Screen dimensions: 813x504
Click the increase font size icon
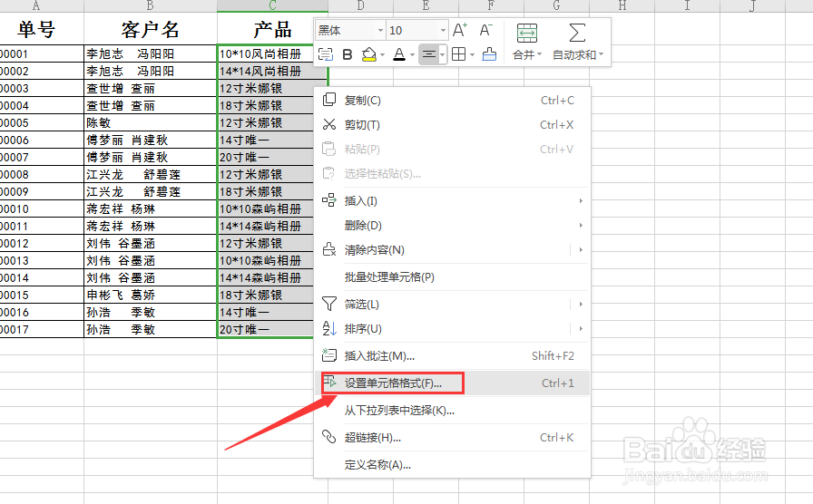pyautogui.click(x=460, y=31)
